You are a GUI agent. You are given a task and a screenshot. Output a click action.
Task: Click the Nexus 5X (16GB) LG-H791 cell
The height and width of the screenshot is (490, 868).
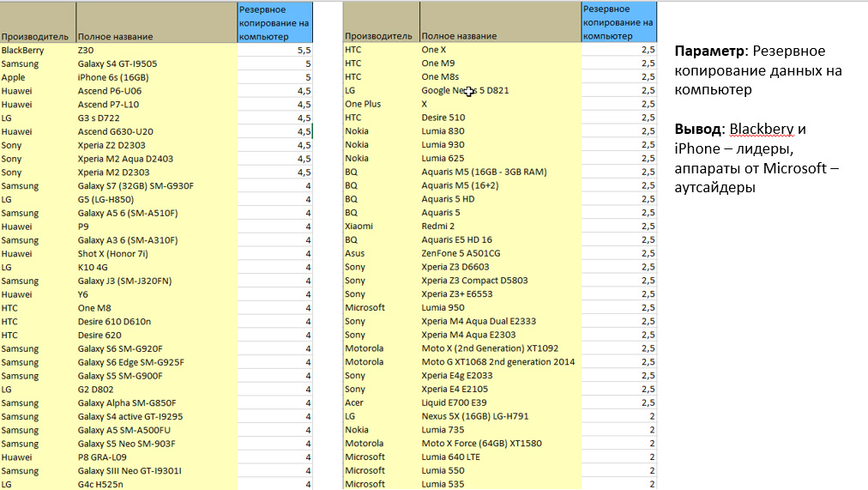coord(501,416)
